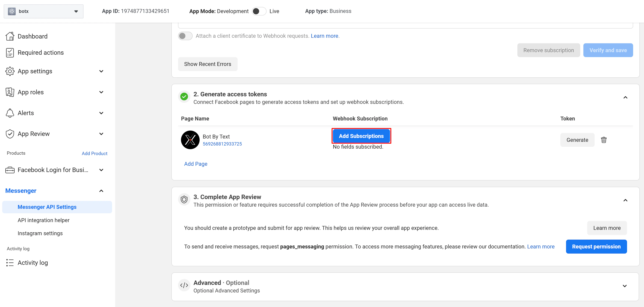Collapse the Complete App Review section
The height and width of the screenshot is (307, 644).
[625, 200]
